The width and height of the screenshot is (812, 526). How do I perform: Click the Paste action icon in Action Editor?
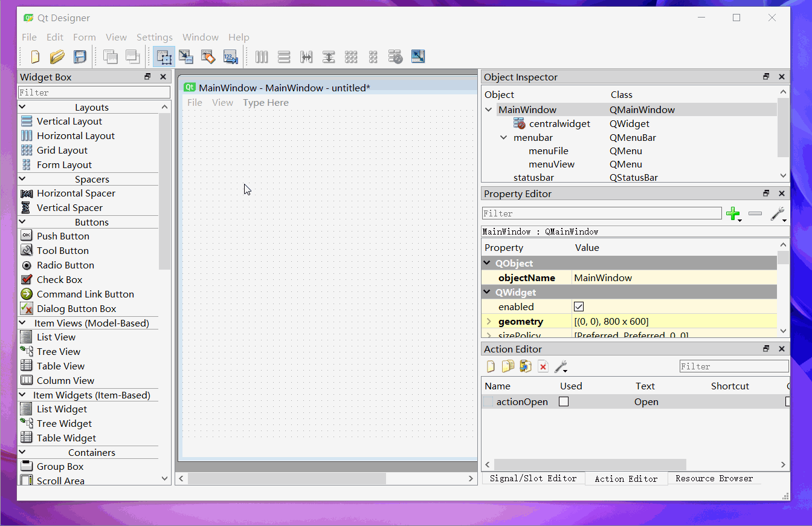point(526,366)
